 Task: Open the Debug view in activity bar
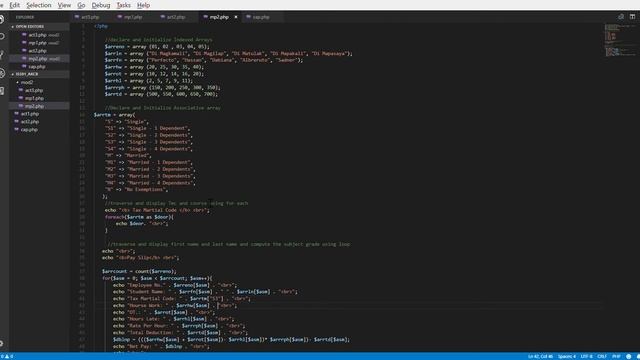pyautogui.click(x=2, y=73)
